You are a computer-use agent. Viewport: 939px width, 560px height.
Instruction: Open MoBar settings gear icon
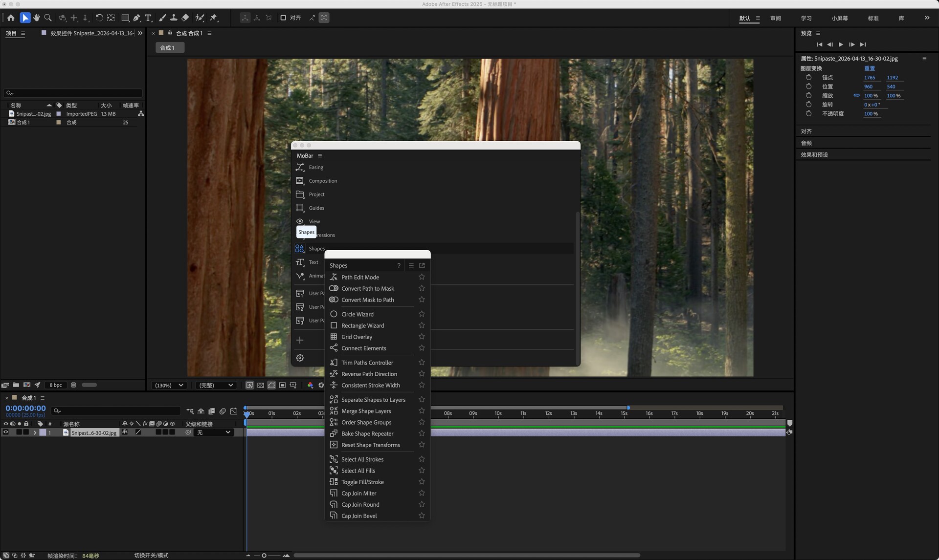click(x=300, y=358)
